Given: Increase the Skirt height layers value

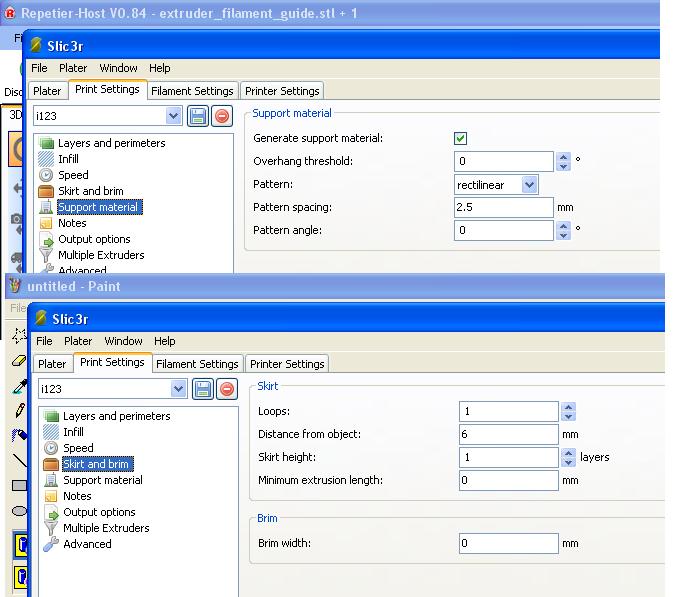Looking at the screenshot, I should [x=569, y=453].
